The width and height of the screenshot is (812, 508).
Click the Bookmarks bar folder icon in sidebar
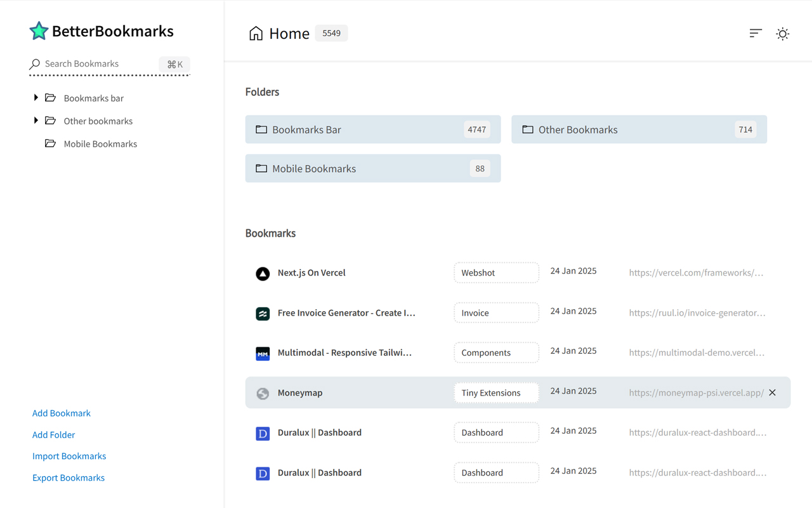pyautogui.click(x=51, y=98)
